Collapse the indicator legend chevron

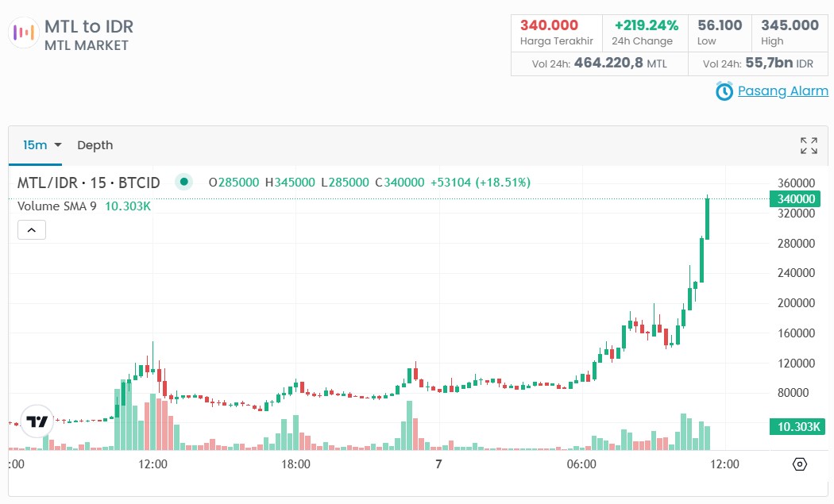[32, 230]
